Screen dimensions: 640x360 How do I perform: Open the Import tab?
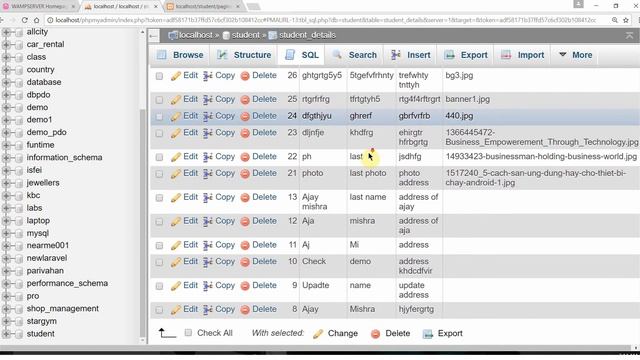[x=522, y=55]
